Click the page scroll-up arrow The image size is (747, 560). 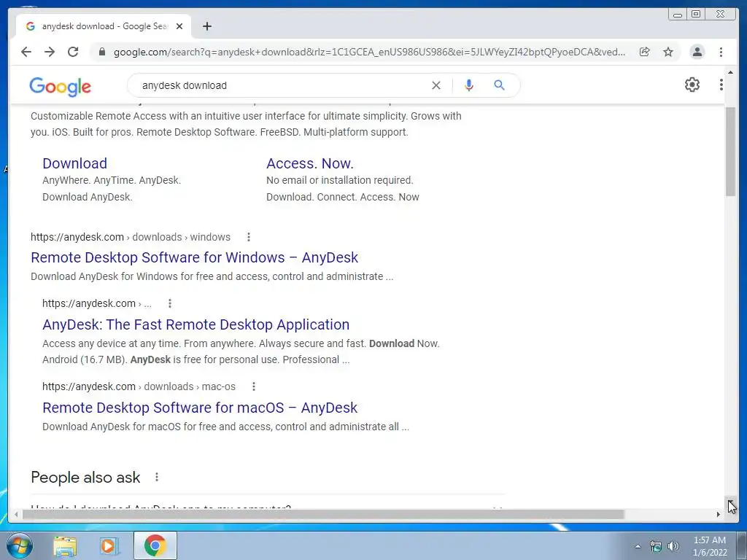[730, 72]
